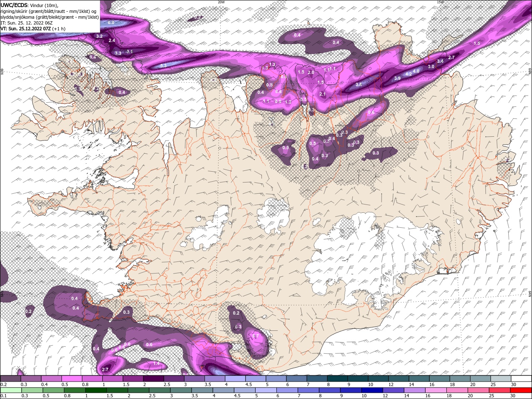Viewport: 532px width, 399px height.
Task: Click the '2.0' precipitation value on the map
Action: 310,72
